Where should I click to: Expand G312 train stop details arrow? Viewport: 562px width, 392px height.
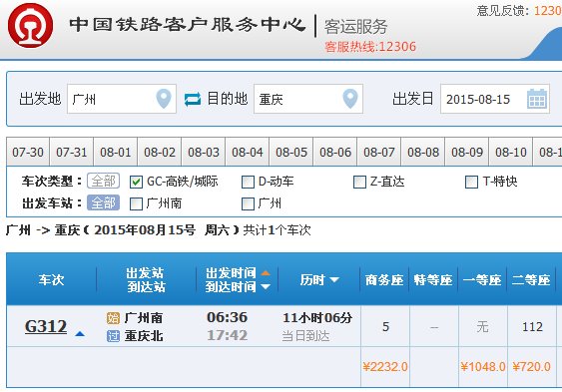pos(80,334)
